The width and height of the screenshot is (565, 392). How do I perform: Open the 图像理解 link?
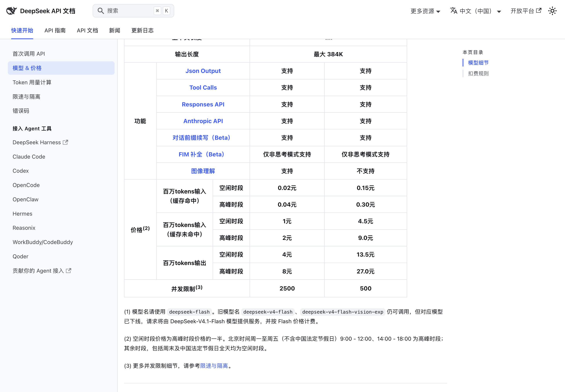pyautogui.click(x=203, y=171)
